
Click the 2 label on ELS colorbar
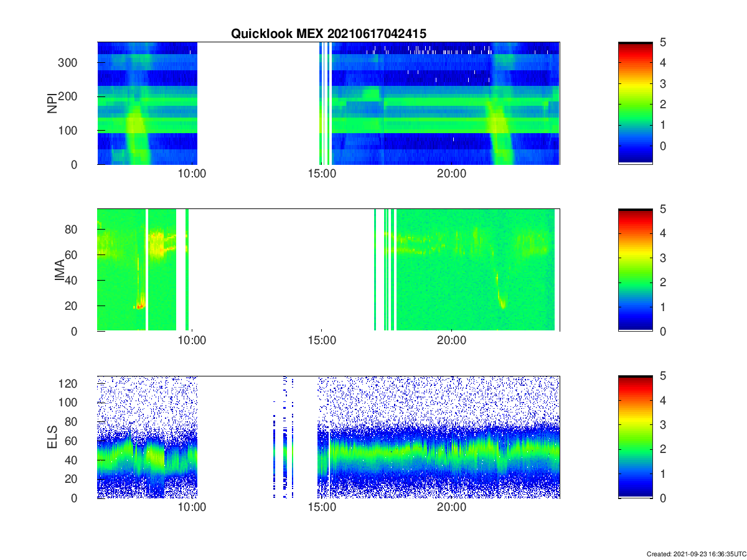click(x=664, y=449)
